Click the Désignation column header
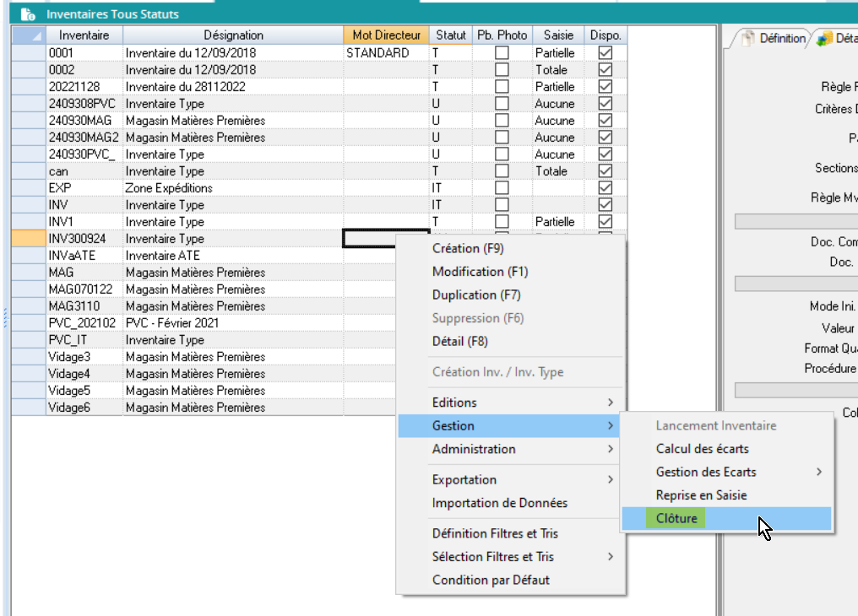The width and height of the screenshot is (858, 616). 233,35
